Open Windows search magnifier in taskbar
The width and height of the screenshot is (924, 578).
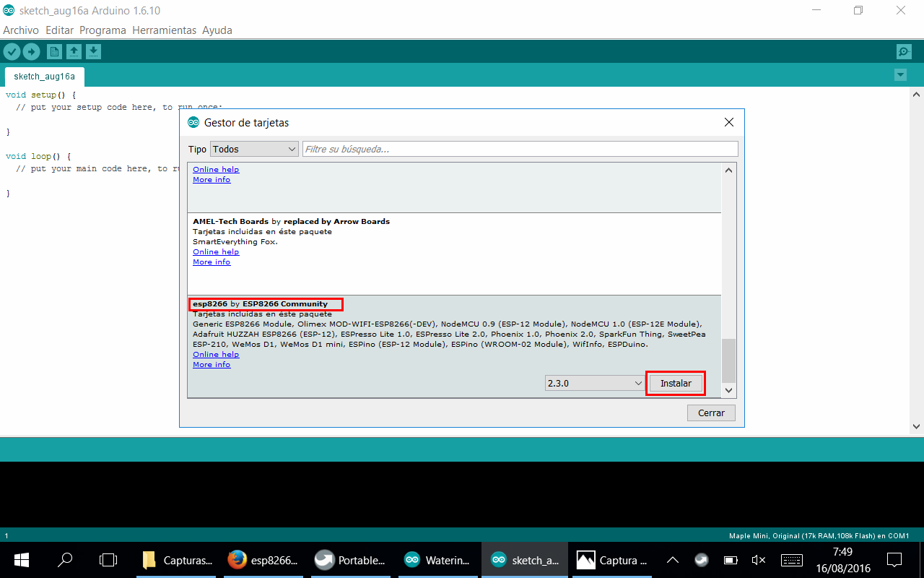pyautogui.click(x=65, y=560)
